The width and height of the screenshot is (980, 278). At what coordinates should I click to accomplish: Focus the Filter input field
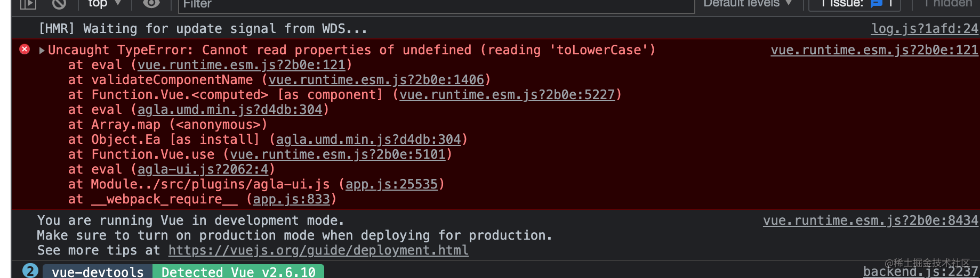436,5
